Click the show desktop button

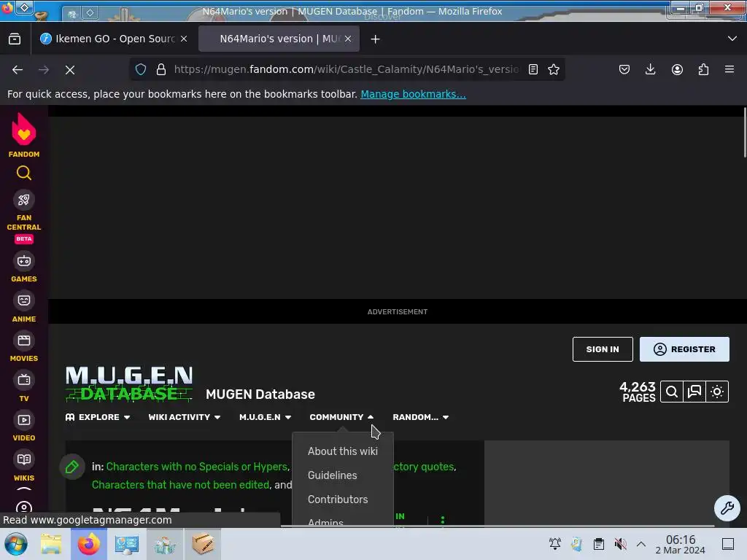click(x=728, y=544)
